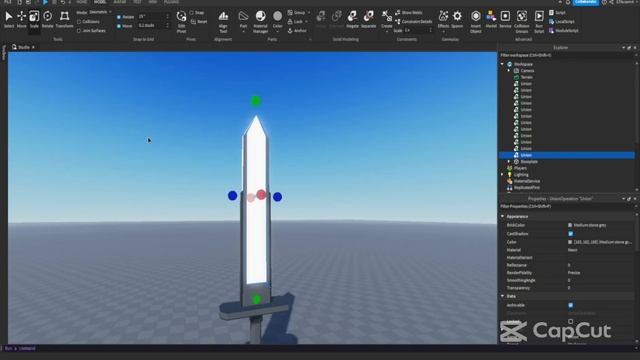This screenshot has width=640, height=360.
Task: Collapse the Appearance properties section
Action: (502, 216)
